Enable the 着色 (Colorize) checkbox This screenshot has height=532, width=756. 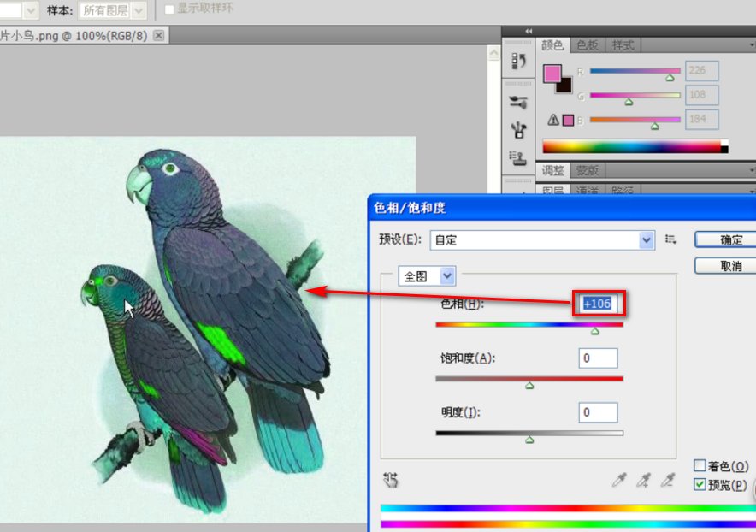click(x=700, y=466)
